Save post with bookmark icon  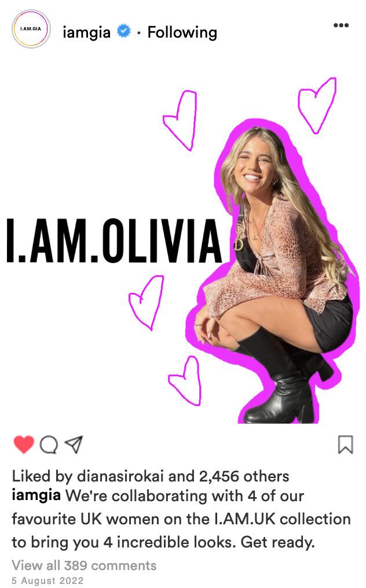[345, 444]
